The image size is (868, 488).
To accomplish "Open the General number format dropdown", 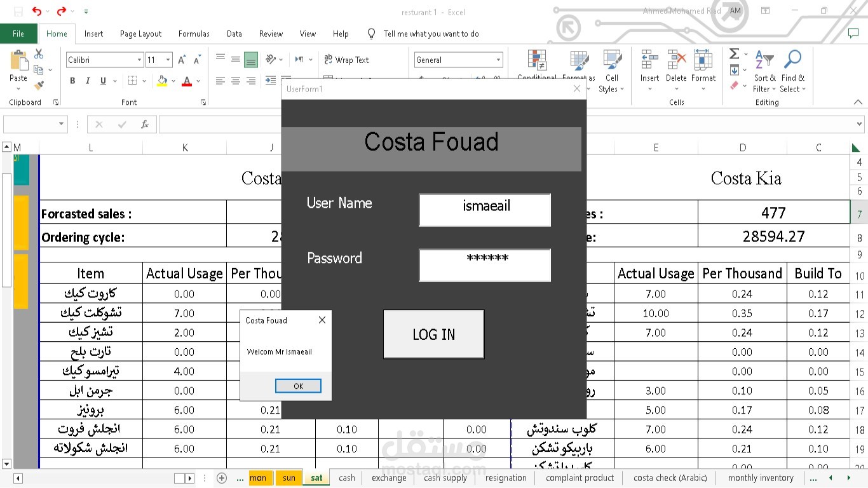I will [x=498, y=60].
